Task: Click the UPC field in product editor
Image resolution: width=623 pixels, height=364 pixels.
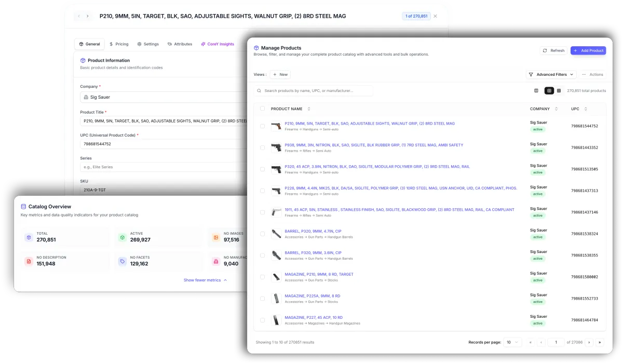Action: coord(163,144)
